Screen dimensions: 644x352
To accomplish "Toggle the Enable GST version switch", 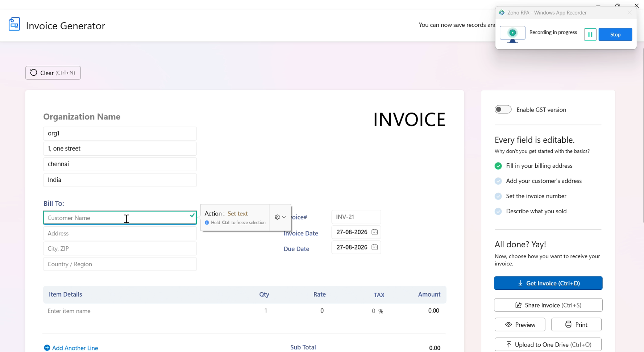I will point(503,109).
